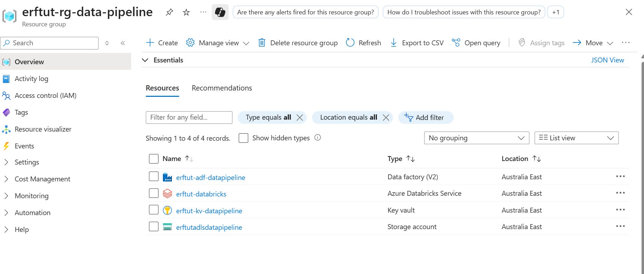Click the JSON View link
The height and width of the screenshot is (274, 644).
[x=607, y=60]
